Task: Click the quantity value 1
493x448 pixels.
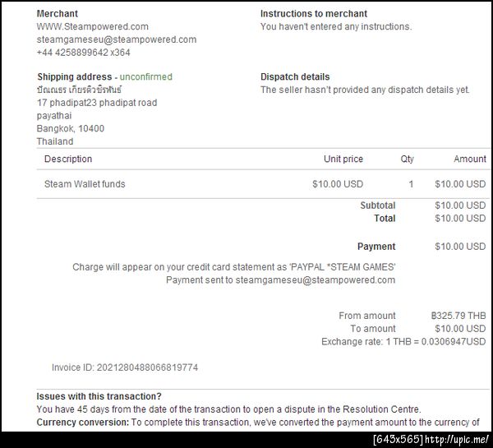Action: (411, 184)
